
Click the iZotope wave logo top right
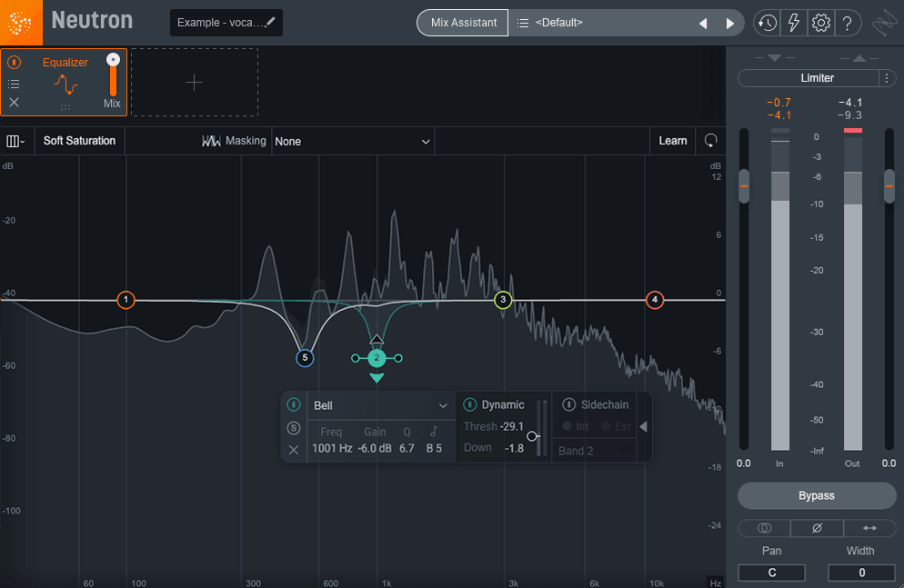click(884, 24)
